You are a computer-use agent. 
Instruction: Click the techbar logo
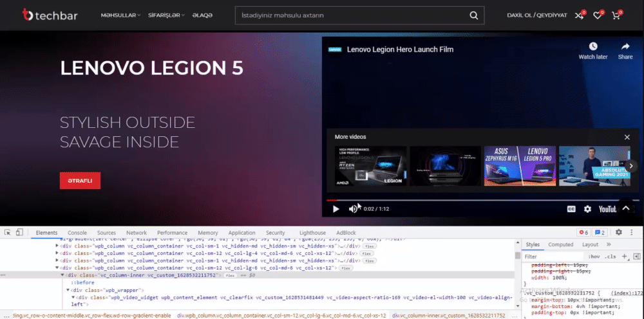(x=50, y=15)
